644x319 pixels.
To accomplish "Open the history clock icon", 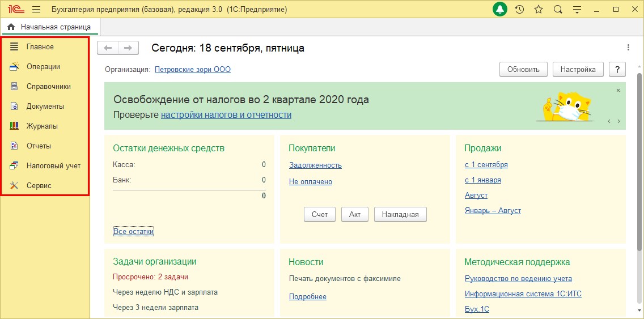I will pos(519,10).
